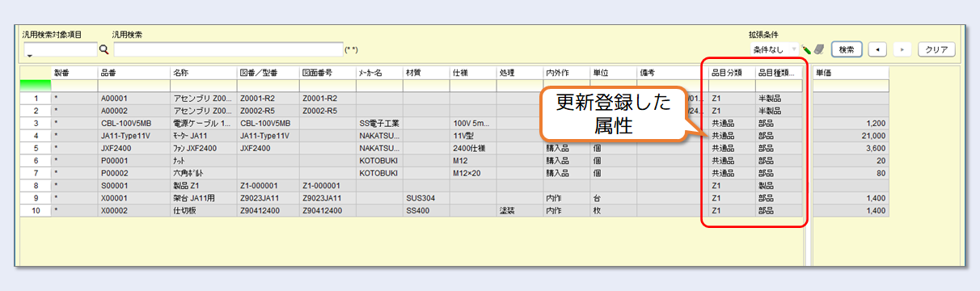Click the 汎用検索 text input field

(228, 49)
